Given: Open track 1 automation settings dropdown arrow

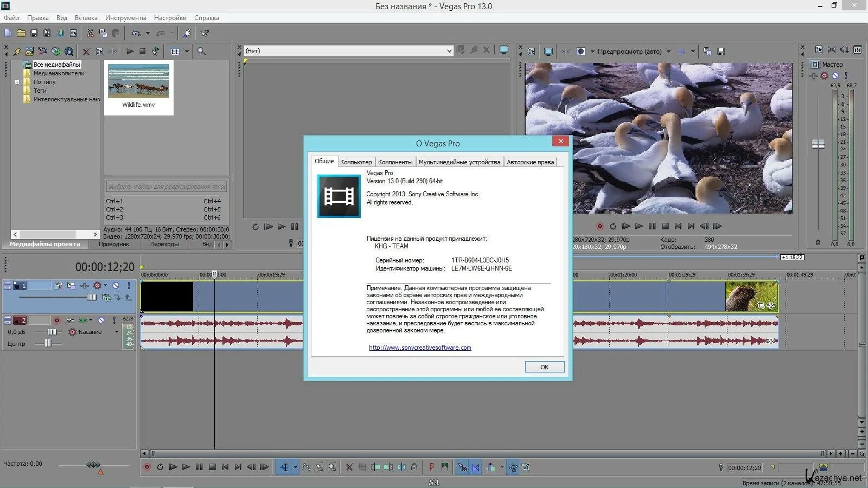Looking at the screenshot, I should [x=105, y=285].
